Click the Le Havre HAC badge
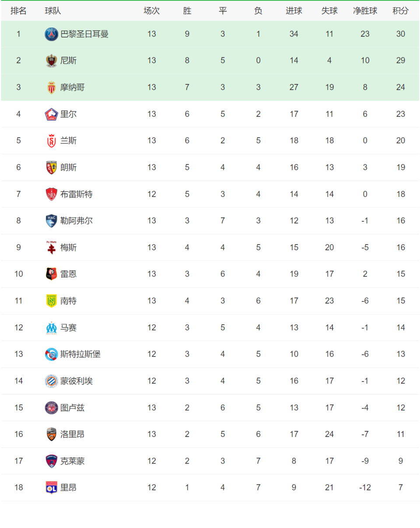The width and height of the screenshot is (420, 528). tap(51, 221)
